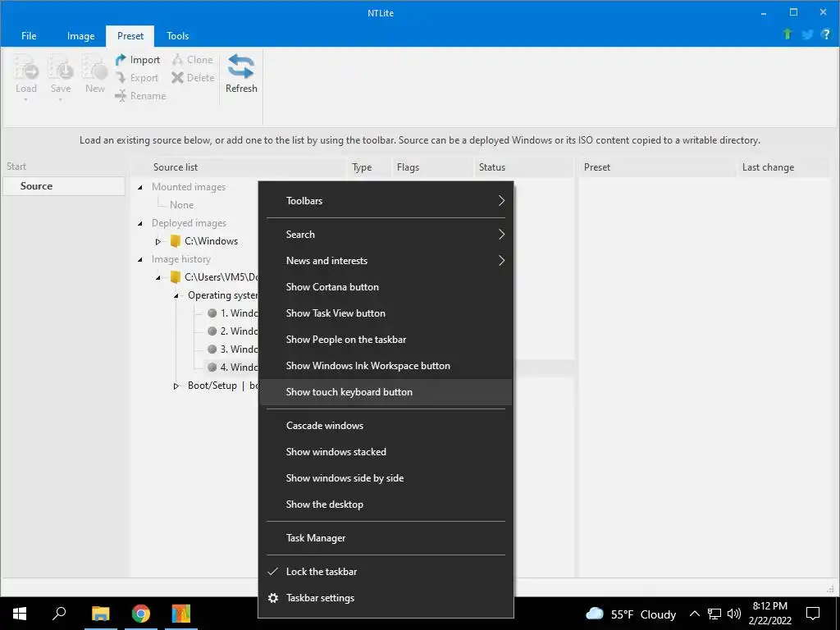Click the Source list column header
This screenshot has height=630, width=840.
[239, 167]
